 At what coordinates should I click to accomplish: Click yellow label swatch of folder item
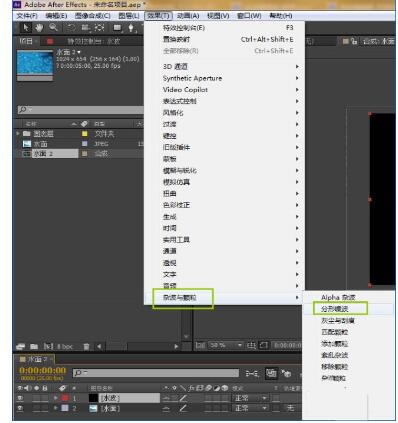[x=85, y=134]
